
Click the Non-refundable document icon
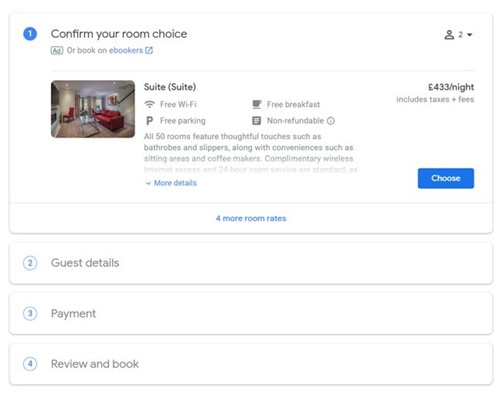pyautogui.click(x=256, y=121)
